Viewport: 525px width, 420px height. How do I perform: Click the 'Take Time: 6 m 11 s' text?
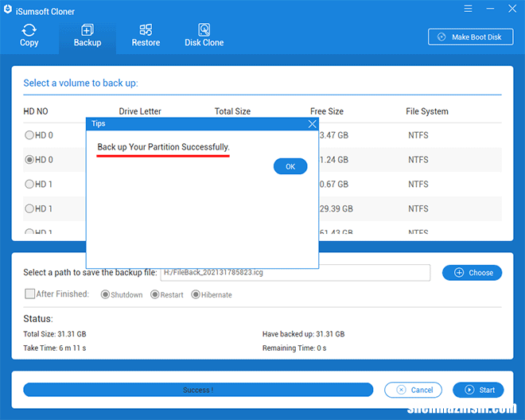pyautogui.click(x=55, y=348)
